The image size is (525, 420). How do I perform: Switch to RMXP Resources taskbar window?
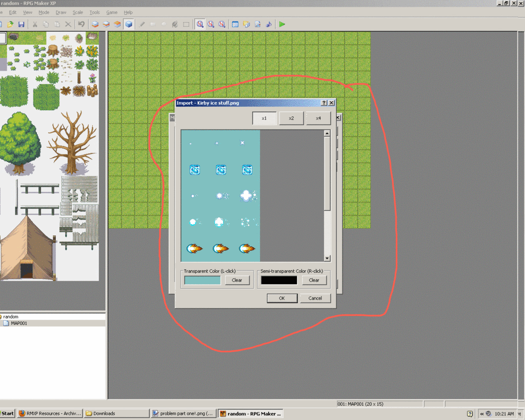pos(50,413)
